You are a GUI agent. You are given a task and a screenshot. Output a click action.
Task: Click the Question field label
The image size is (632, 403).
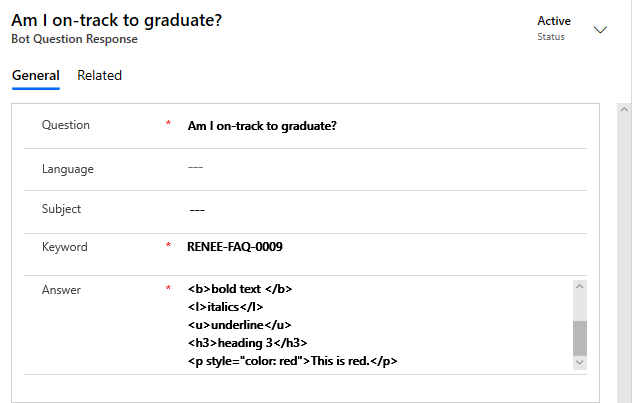[x=66, y=126]
